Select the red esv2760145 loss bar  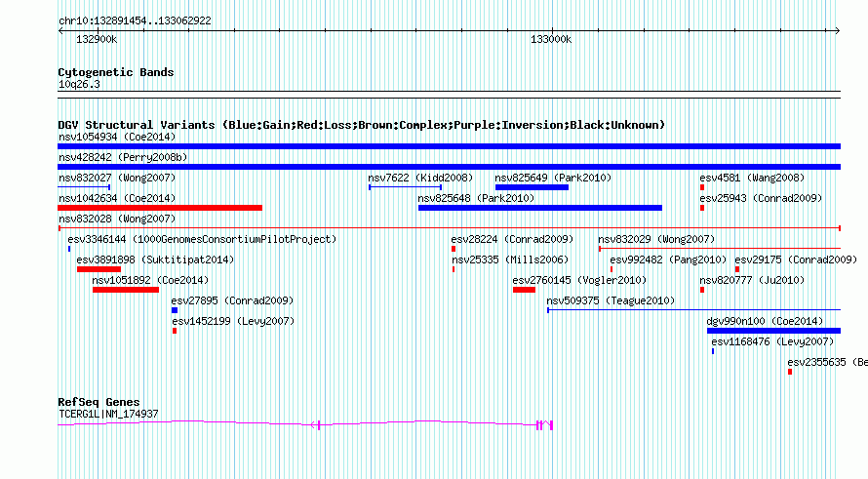[524, 290]
